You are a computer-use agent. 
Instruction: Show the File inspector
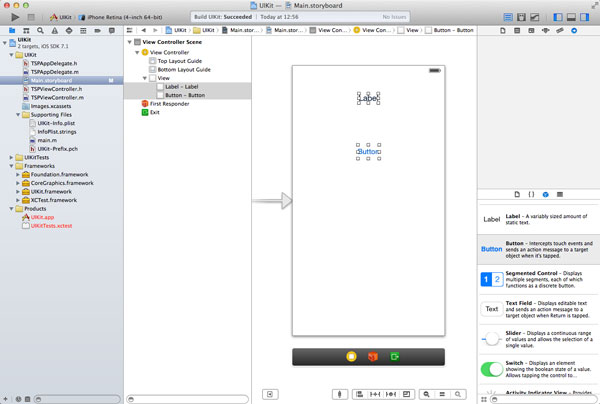(x=503, y=31)
